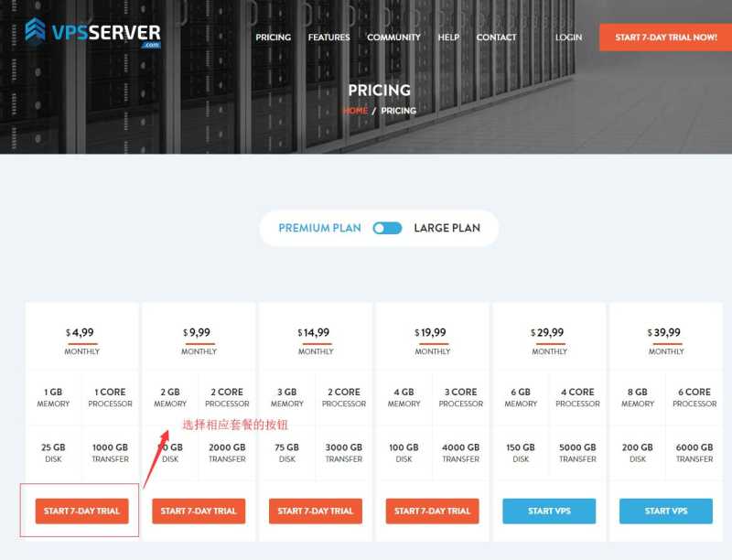Image resolution: width=732 pixels, height=560 pixels.
Task: Toggle the Premium/Large plan switch
Action: coord(387,228)
